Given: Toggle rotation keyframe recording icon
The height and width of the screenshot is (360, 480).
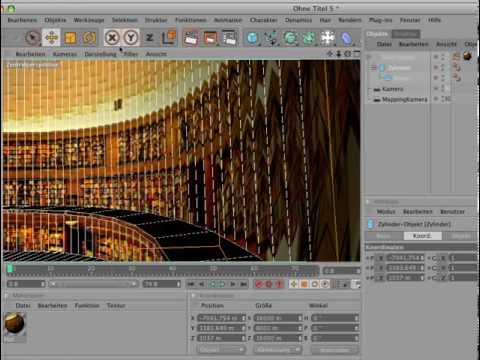Looking at the screenshot, I should (x=314, y=284).
